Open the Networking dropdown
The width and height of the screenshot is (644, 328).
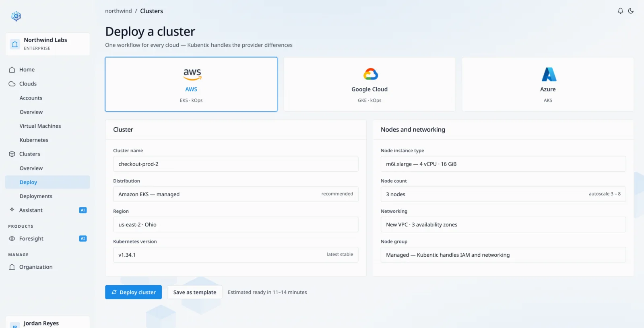(503, 224)
